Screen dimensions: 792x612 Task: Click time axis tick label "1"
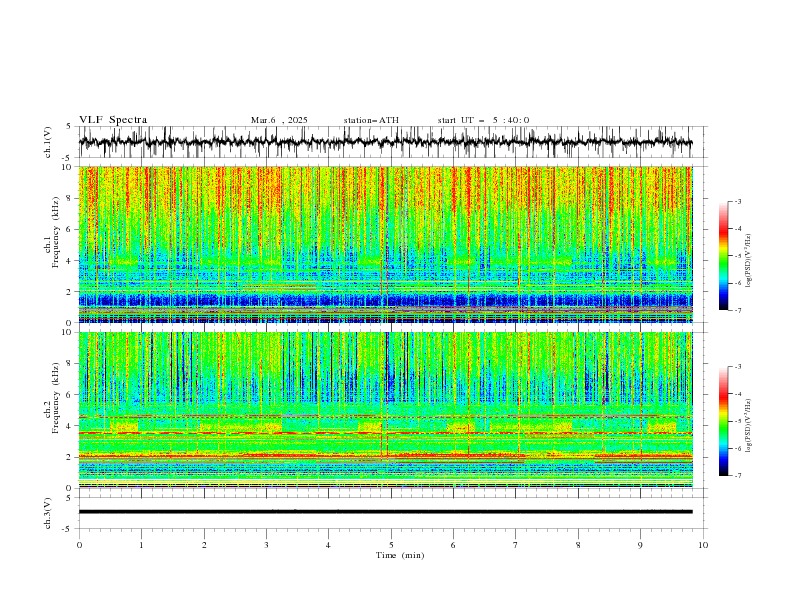coord(141,545)
